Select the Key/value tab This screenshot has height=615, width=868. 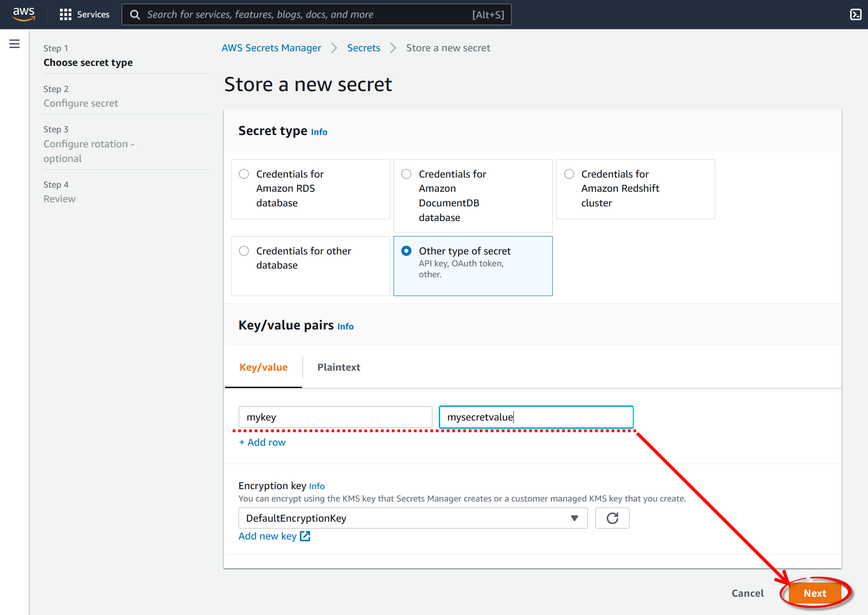point(264,367)
